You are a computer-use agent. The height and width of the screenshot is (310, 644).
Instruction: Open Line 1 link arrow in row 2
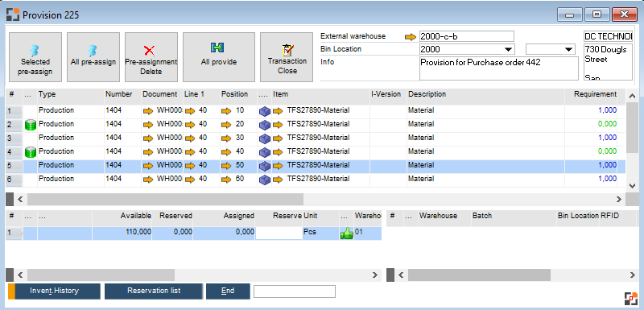tap(190, 125)
